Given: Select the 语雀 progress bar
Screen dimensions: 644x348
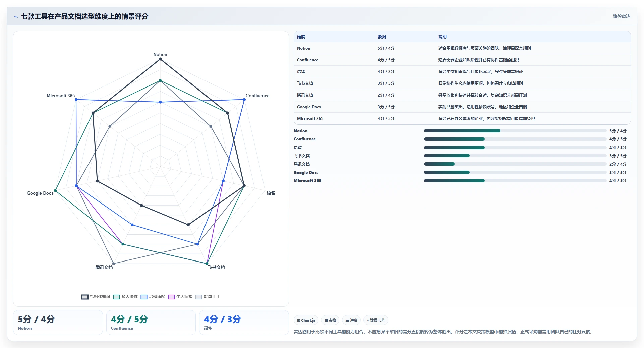Looking at the screenshot, I should pos(515,148).
